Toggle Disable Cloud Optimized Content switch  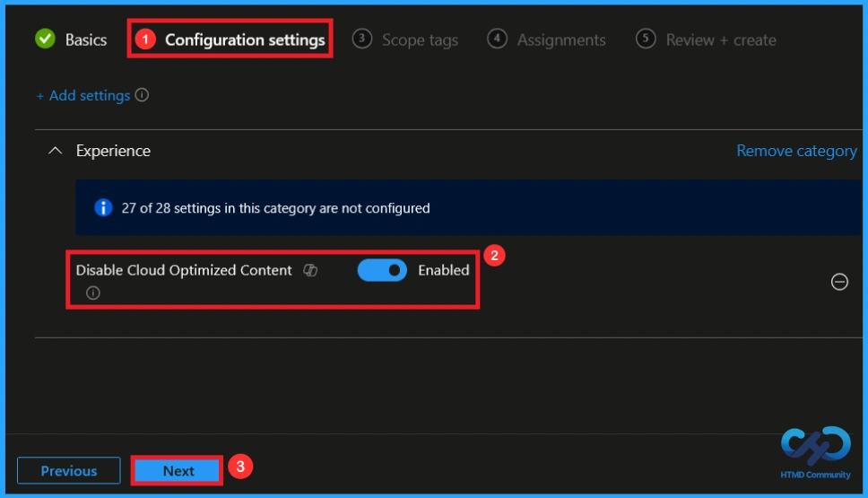382,270
